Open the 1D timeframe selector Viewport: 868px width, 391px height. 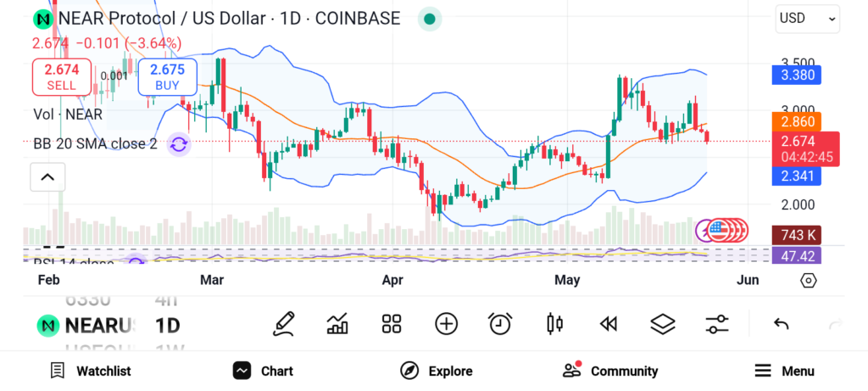tap(167, 325)
